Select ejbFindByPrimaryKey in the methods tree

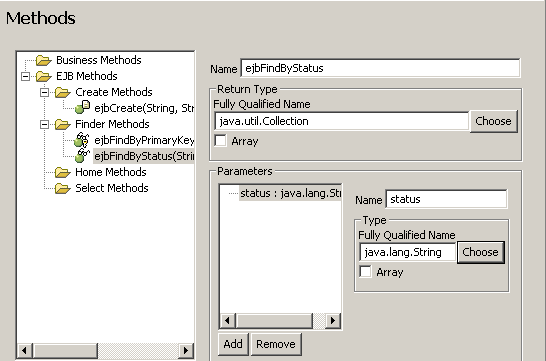click(x=144, y=140)
